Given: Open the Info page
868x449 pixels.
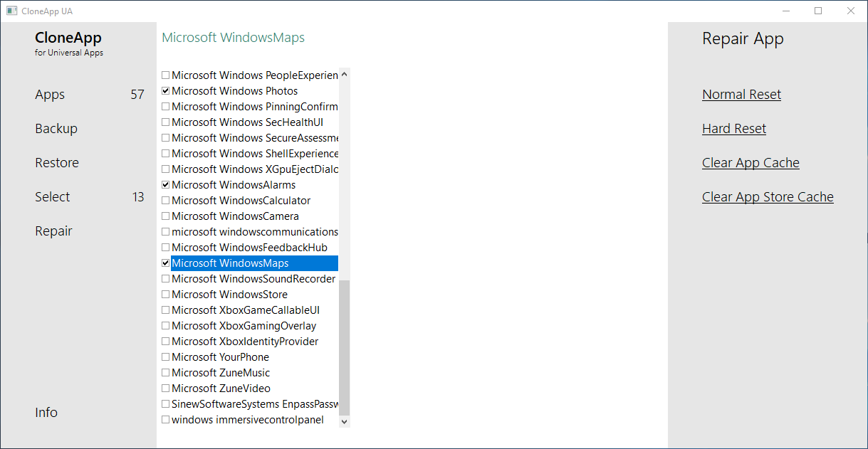Looking at the screenshot, I should point(46,413).
